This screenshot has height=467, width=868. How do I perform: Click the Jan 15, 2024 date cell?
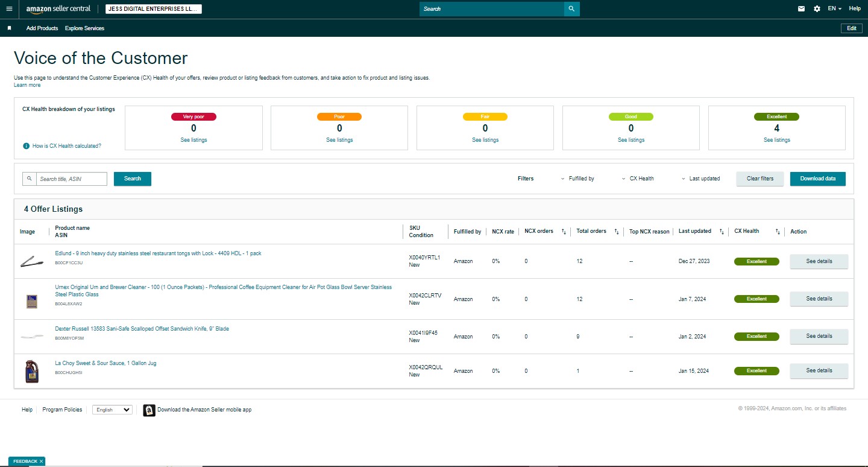694,371
